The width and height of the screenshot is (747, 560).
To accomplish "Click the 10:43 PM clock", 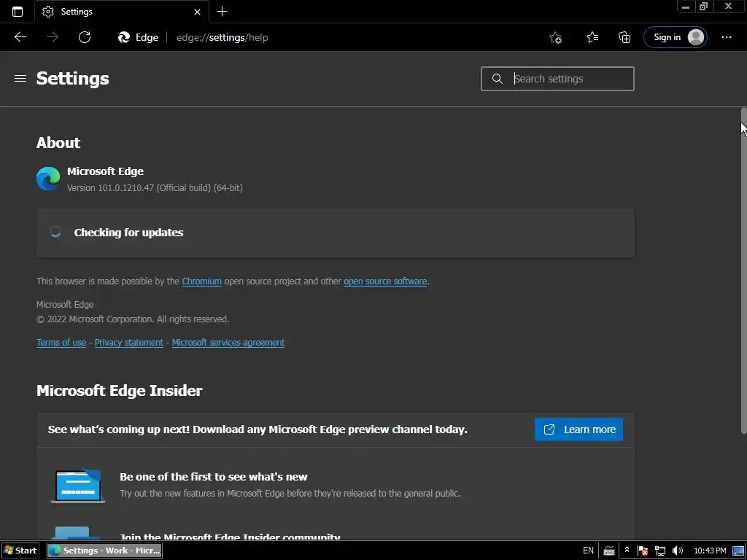I will pyautogui.click(x=710, y=551).
